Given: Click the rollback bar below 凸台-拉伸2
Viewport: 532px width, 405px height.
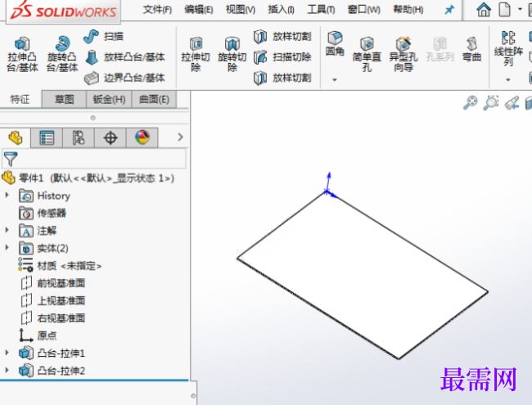Looking at the screenshot, I should click(x=94, y=380).
